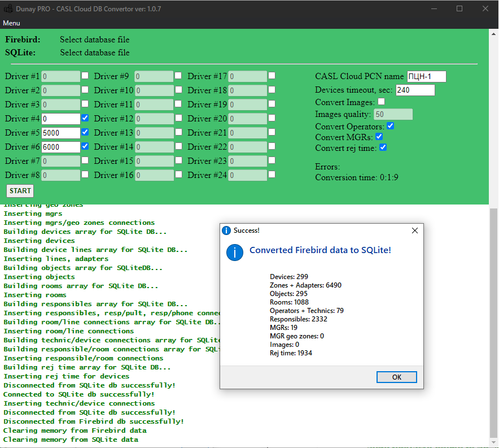Click 'Converted Firebird data to SQLite!' heading
499x448 pixels.
[x=320, y=250]
